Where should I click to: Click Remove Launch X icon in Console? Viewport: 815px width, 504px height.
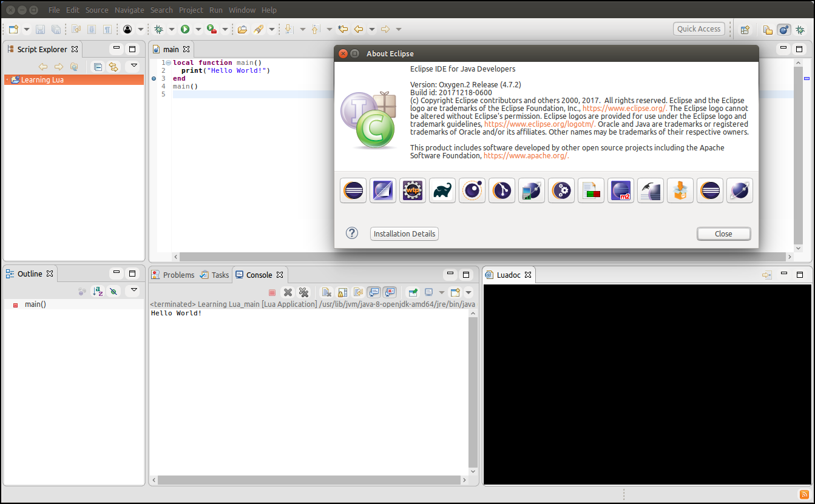(288, 292)
